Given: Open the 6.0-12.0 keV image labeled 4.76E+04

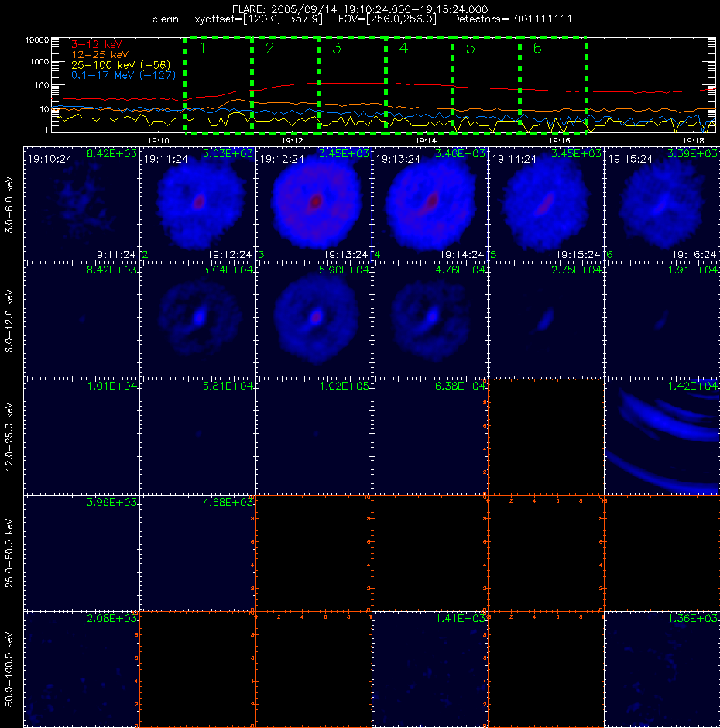Looking at the screenshot, I should point(430,321).
